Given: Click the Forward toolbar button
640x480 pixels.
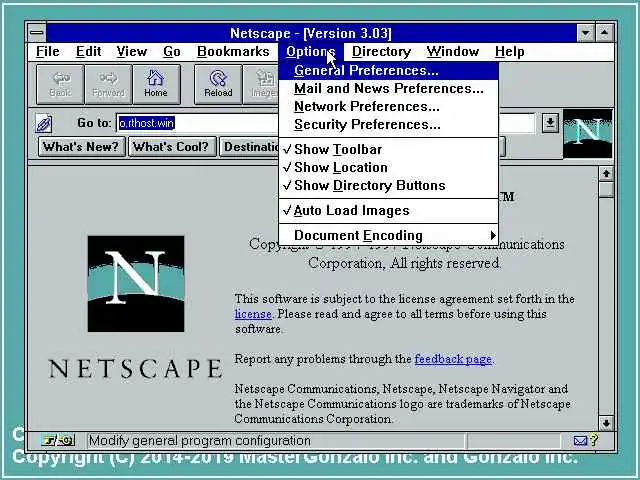Looking at the screenshot, I should click(x=108, y=84).
